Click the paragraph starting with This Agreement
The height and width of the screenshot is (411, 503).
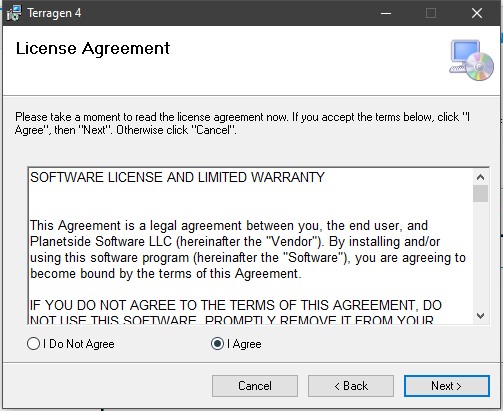(x=248, y=250)
